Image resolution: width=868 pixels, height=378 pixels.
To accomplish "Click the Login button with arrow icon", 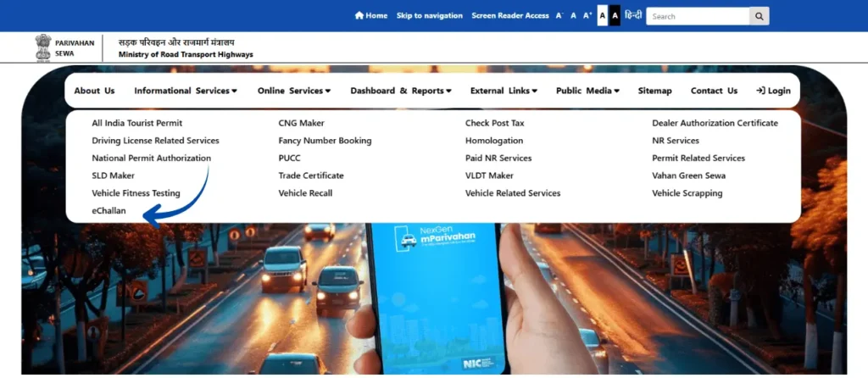I will point(773,91).
